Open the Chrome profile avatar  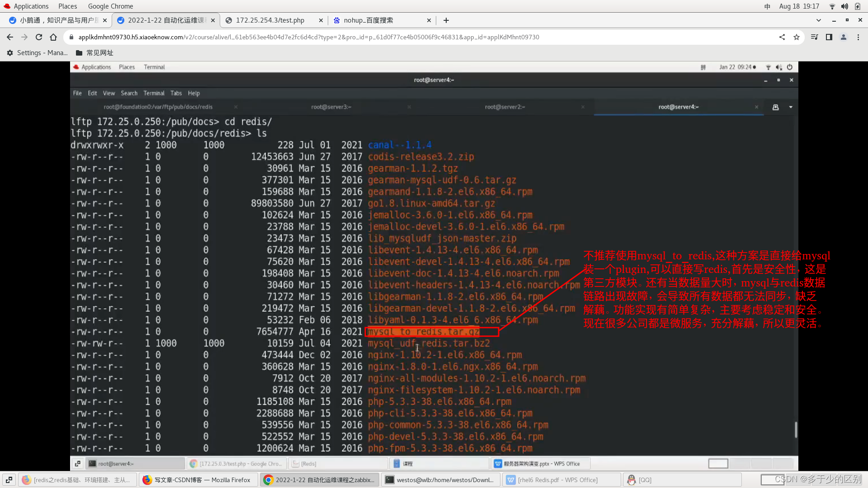(844, 37)
